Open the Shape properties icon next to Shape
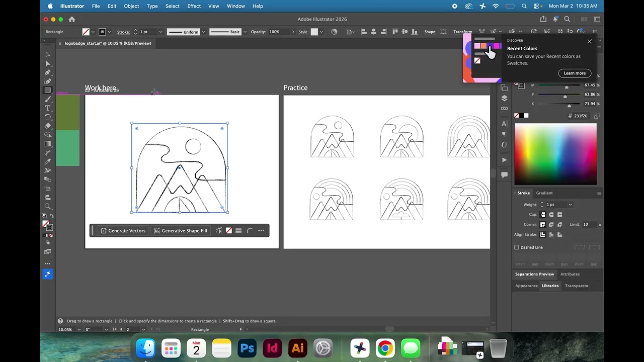The image size is (644, 362). click(443, 32)
